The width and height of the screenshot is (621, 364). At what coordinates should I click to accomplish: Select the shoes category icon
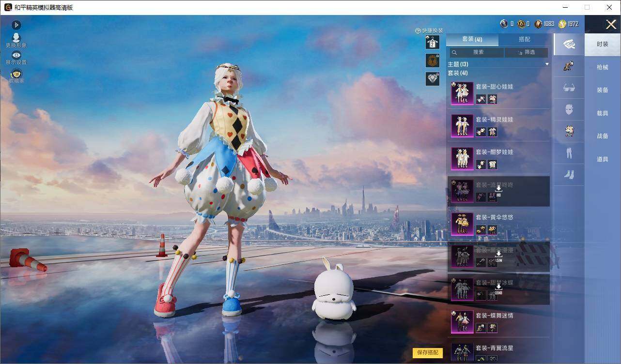click(x=569, y=175)
